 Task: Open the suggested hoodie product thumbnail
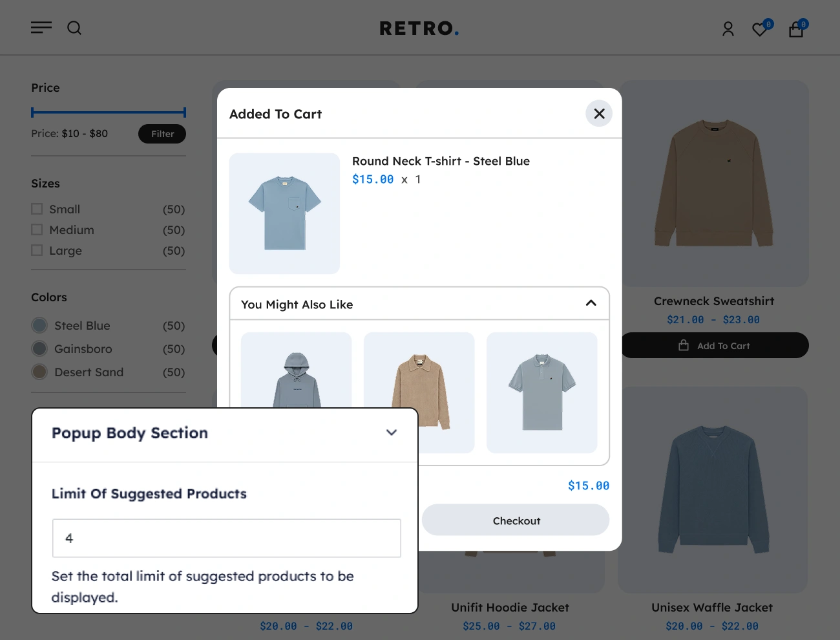point(296,370)
